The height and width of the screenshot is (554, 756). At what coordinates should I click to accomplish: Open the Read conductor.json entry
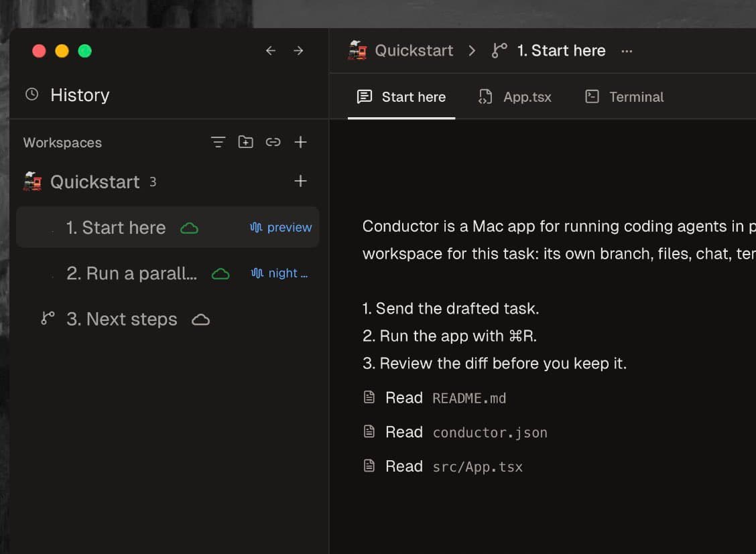455,432
